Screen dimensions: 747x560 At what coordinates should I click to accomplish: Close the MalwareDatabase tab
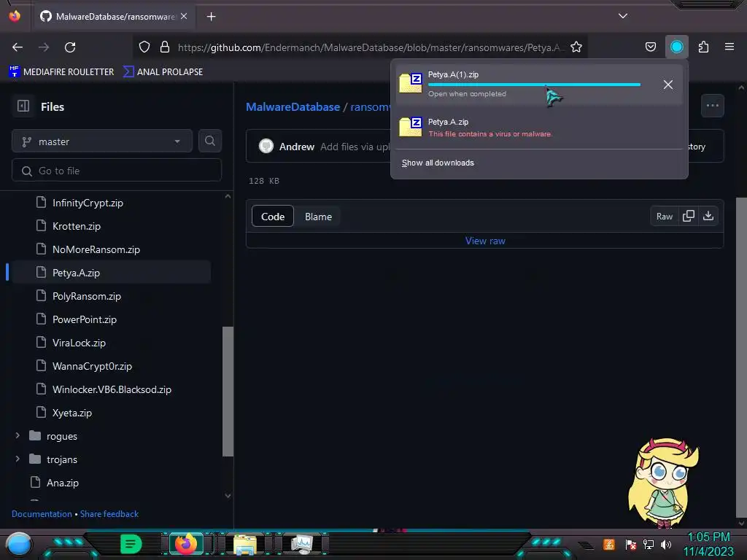pyautogui.click(x=184, y=16)
